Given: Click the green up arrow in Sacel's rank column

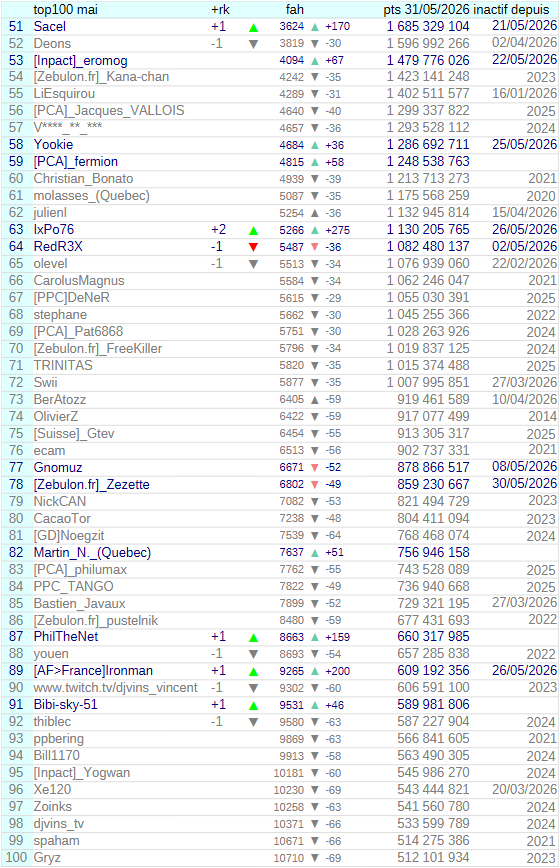Looking at the screenshot, I should pos(253,27).
